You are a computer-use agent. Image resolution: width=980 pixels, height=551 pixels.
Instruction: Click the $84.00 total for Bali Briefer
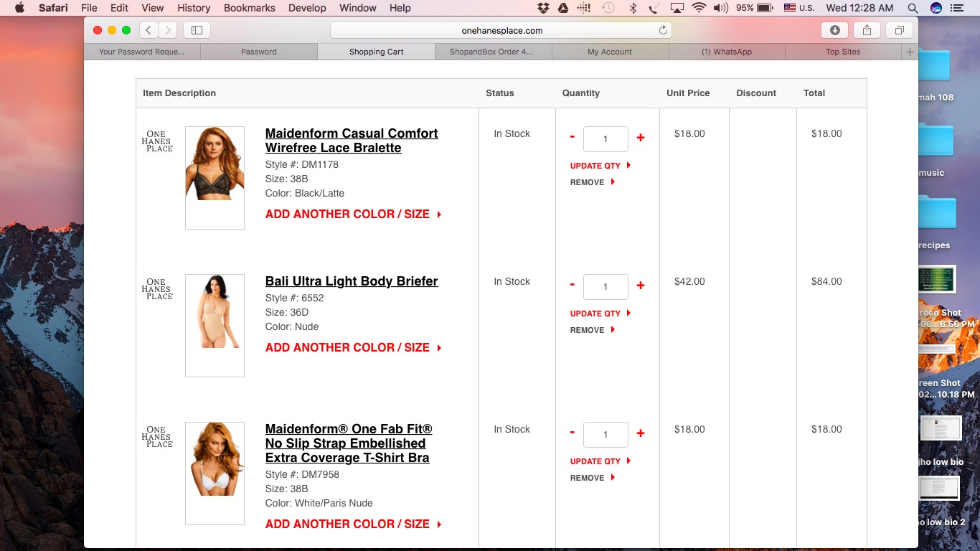tap(826, 281)
